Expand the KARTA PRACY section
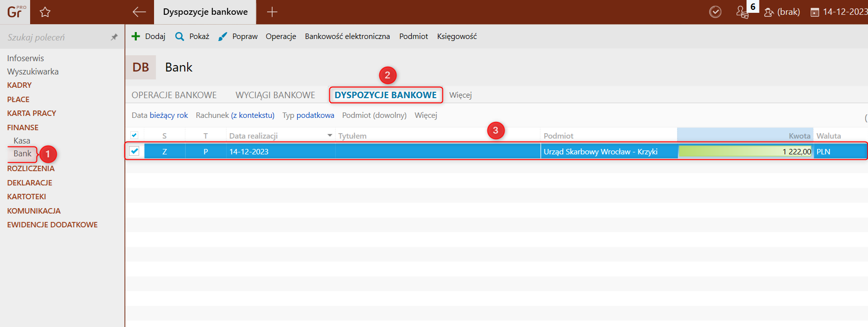Image resolution: width=868 pixels, height=327 pixels. tap(32, 113)
